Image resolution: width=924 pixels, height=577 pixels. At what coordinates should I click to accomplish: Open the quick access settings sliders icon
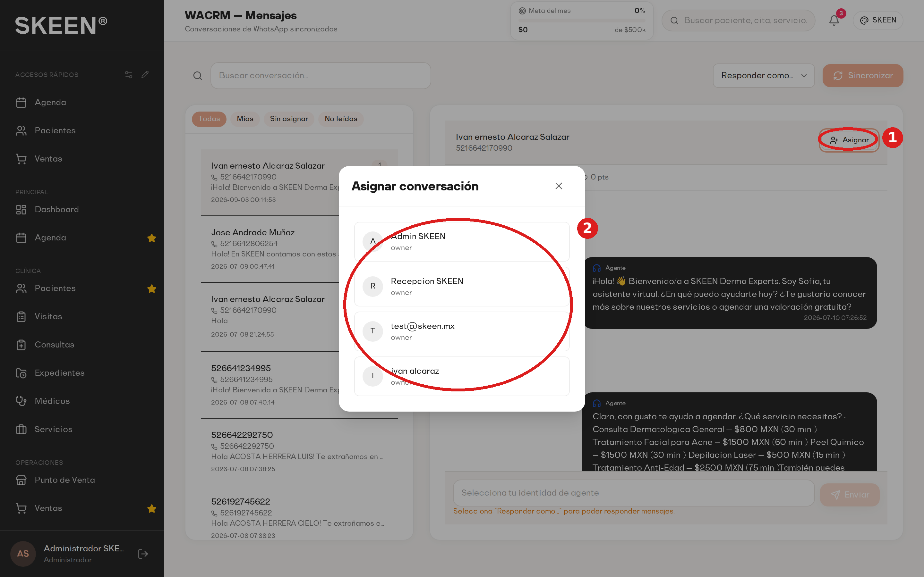tap(129, 74)
